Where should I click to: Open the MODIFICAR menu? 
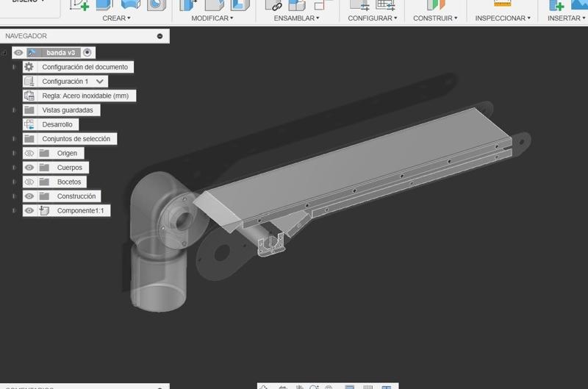[x=212, y=18]
